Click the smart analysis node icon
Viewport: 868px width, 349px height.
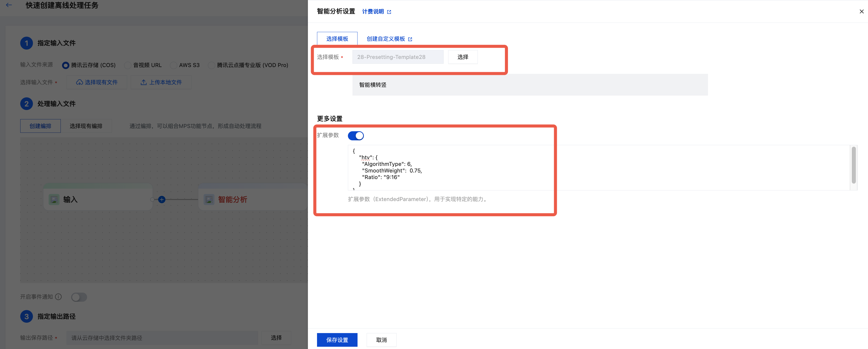click(x=209, y=200)
